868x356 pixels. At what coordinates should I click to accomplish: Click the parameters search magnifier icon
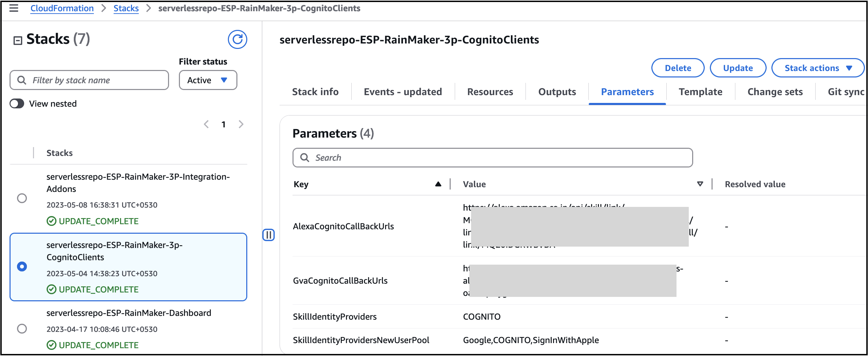pos(305,158)
